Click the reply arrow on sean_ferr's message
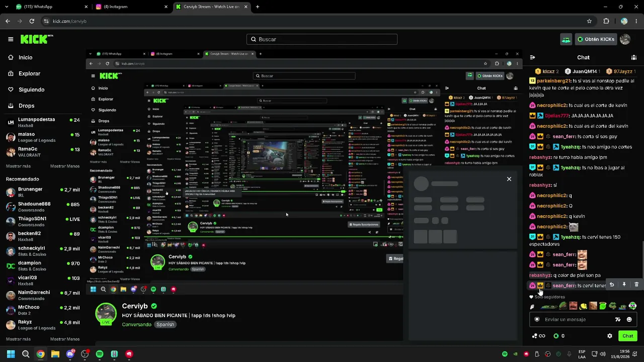This screenshot has width=644, height=362. (612, 285)
